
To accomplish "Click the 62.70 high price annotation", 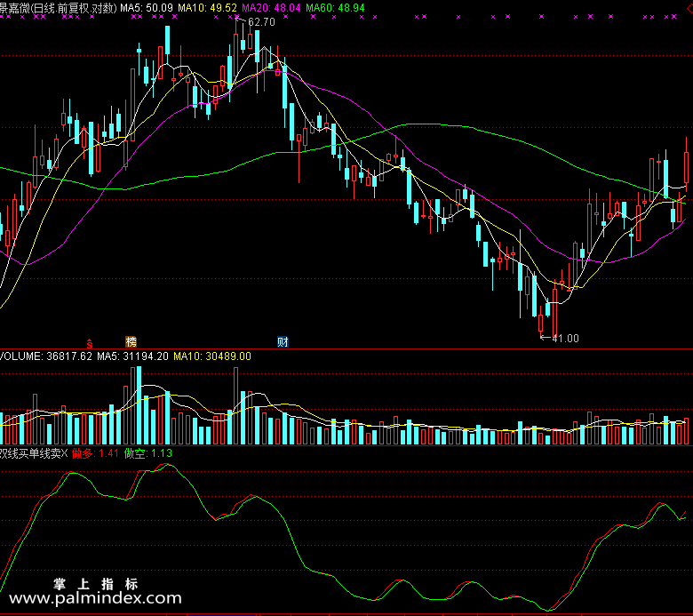I will (x=261, y=22).
